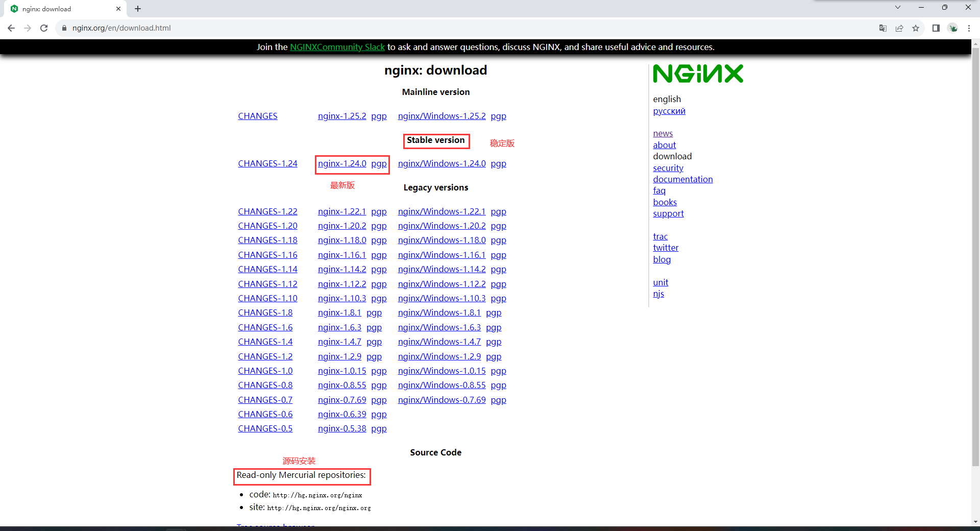This screenshot has width=980, height=531.
Task: Open the NGINXCommunity Slack link
Action: tap(337, 47)
